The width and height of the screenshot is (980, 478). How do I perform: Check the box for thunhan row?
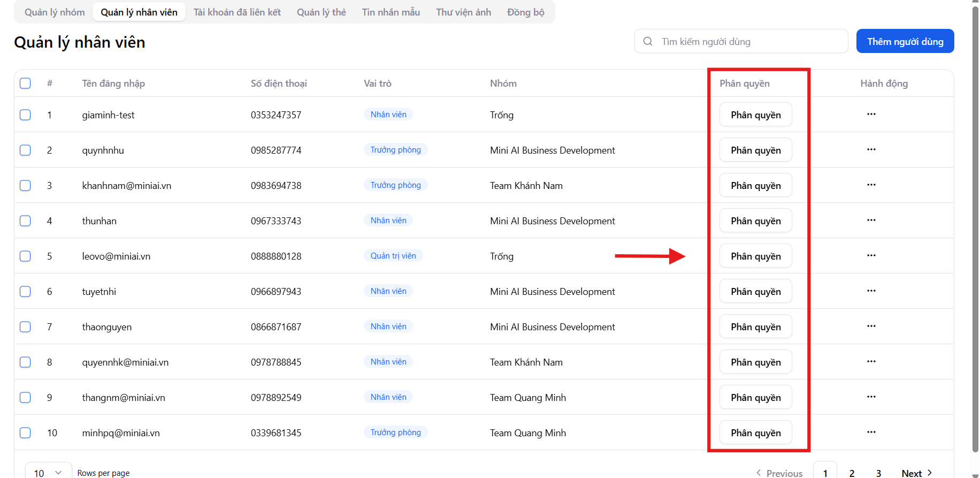pyautogui.click(x=25, y=221)
